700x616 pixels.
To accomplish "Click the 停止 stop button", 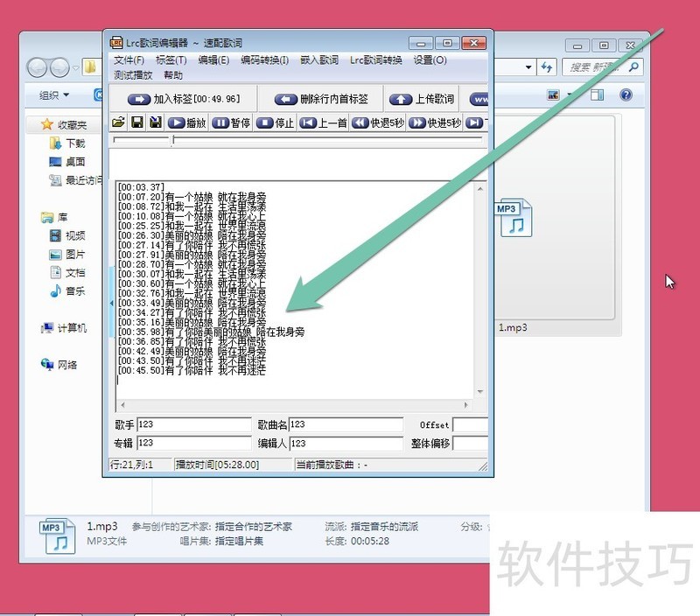I will (275, 122).
